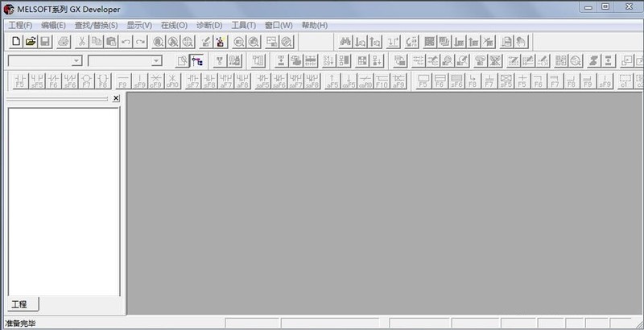Image resolution: width=644 pixels, height=330 pixels.
Task: Click the o1 dashed box SFC icon
Action: point(625,80)
